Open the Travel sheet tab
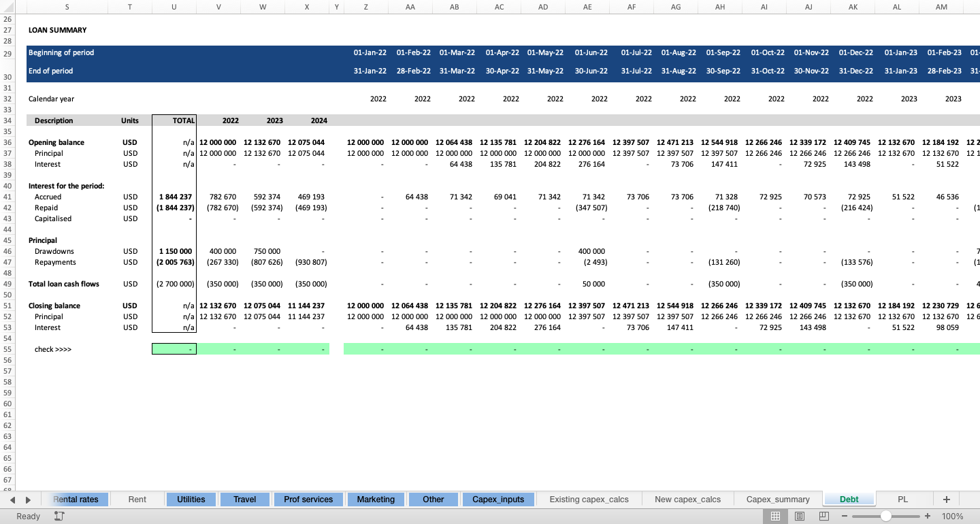This screenshot has height=524, width=980. tap(244, 499)
